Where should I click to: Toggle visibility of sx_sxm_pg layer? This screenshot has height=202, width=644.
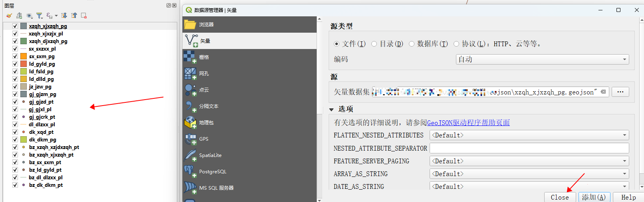(x=15, y=56)
